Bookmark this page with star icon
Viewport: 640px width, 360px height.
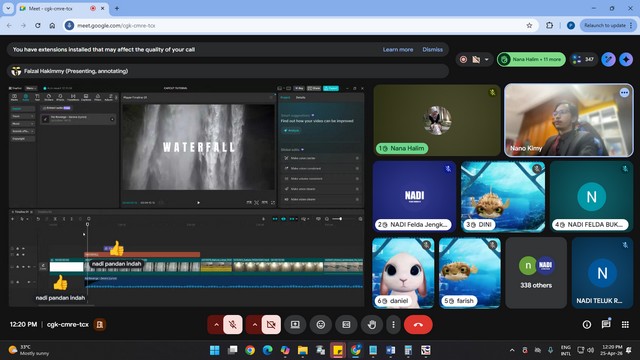tap(529, 25)
